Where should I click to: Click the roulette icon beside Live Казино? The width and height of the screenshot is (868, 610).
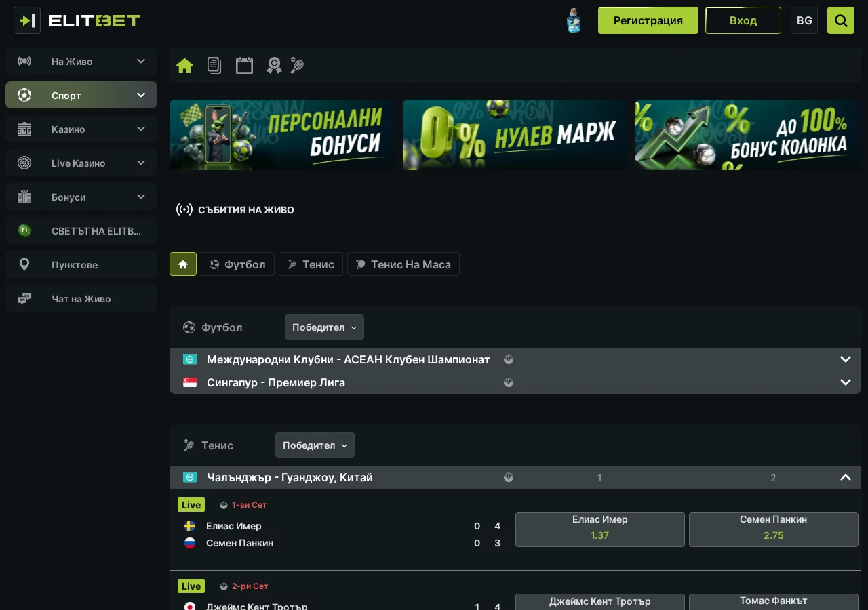[x=24, y=163]
